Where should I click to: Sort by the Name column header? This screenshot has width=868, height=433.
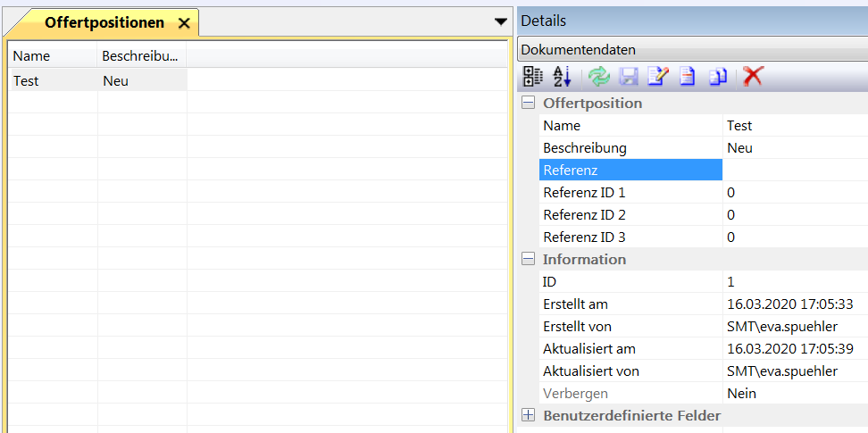pyautogui.click(x=52, y=56)
